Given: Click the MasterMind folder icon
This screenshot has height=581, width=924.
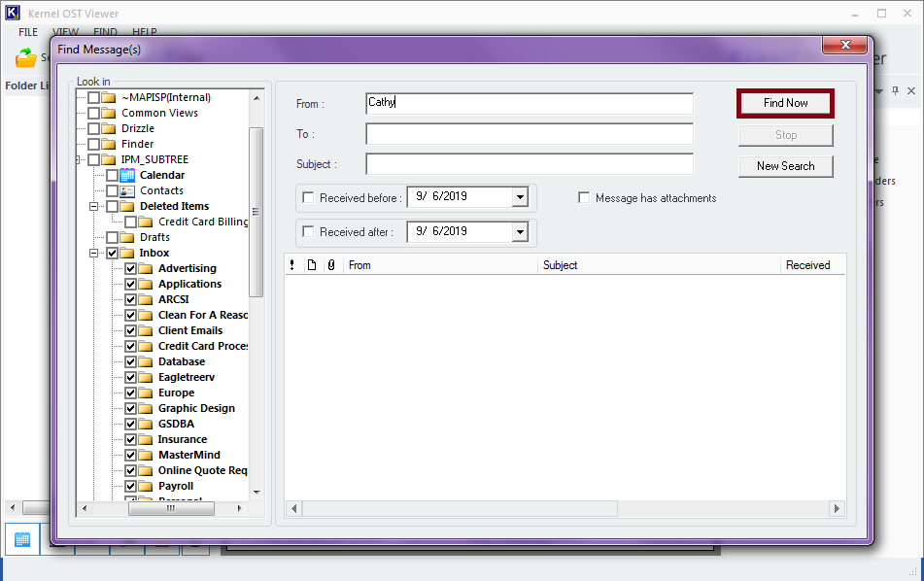Looking at the screenshot, I should pos(146,455).
